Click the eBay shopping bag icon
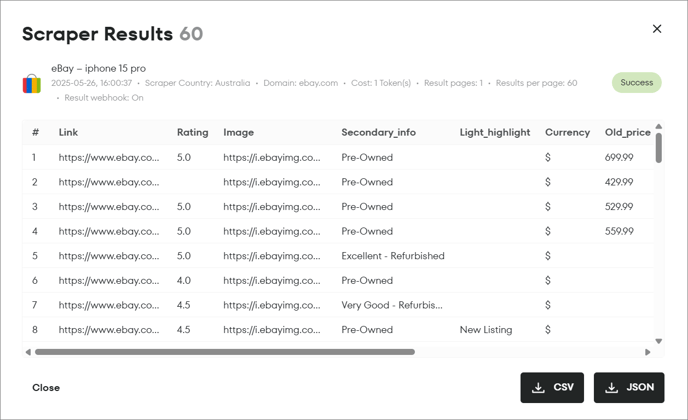Image resolution: width=688 pixels, height=420 pixels. [32, 83]
